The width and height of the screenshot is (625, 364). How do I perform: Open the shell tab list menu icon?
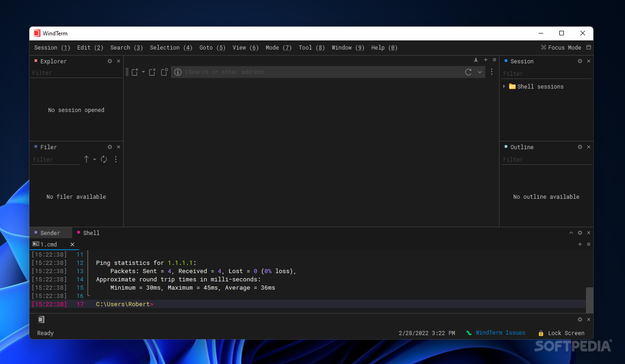[x=589, y=244]
